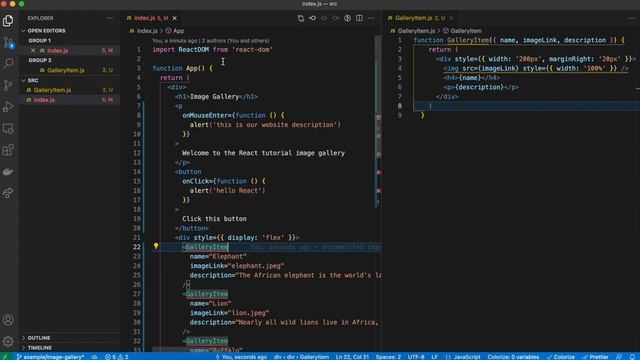Click imageLink="lion.jpeg" on line 29
Image resolution: width=640 pixels, height=360 pixels.
coord(229,313)
